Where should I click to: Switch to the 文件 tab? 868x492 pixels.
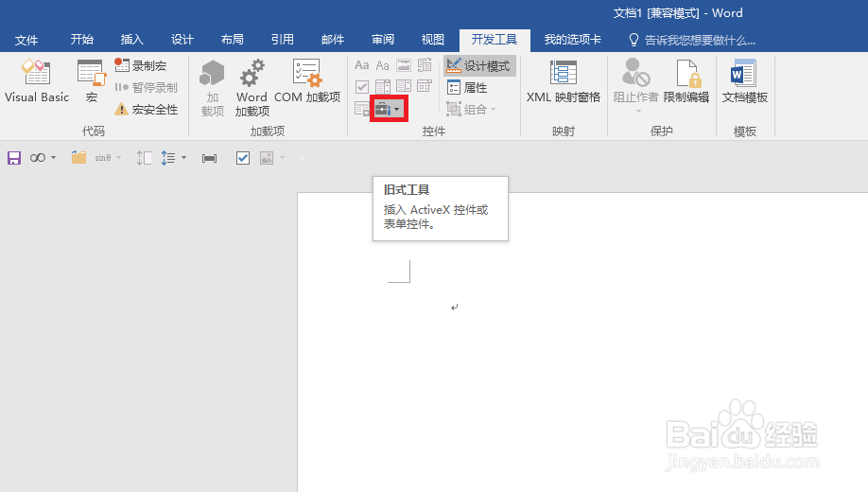pos(26,40)
